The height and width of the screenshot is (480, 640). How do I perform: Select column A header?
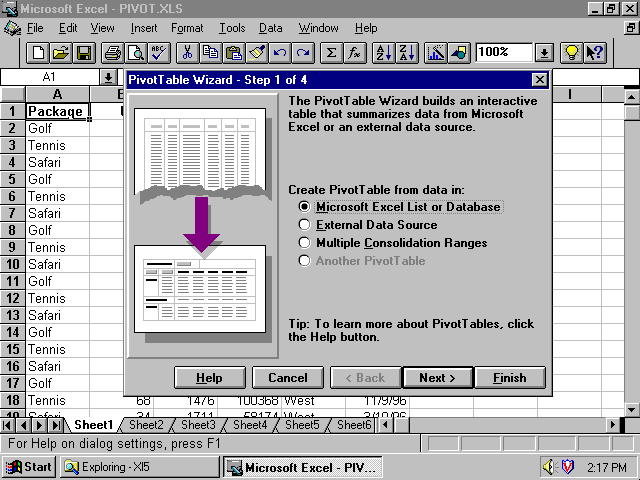point(57,94)
